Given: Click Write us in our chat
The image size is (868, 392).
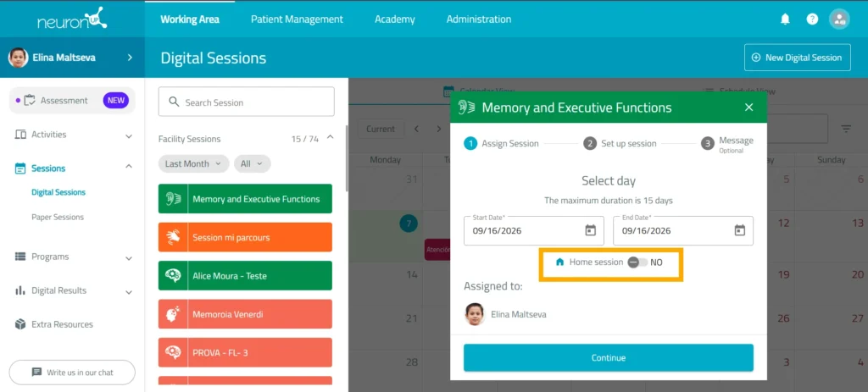Looking at the screenshot, I should [72, 372].
